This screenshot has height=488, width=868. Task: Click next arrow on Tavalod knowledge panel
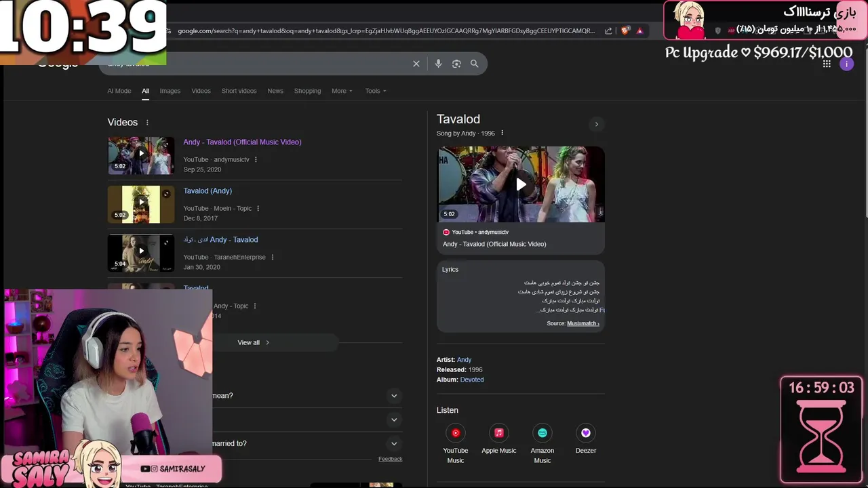pos(597,124)
